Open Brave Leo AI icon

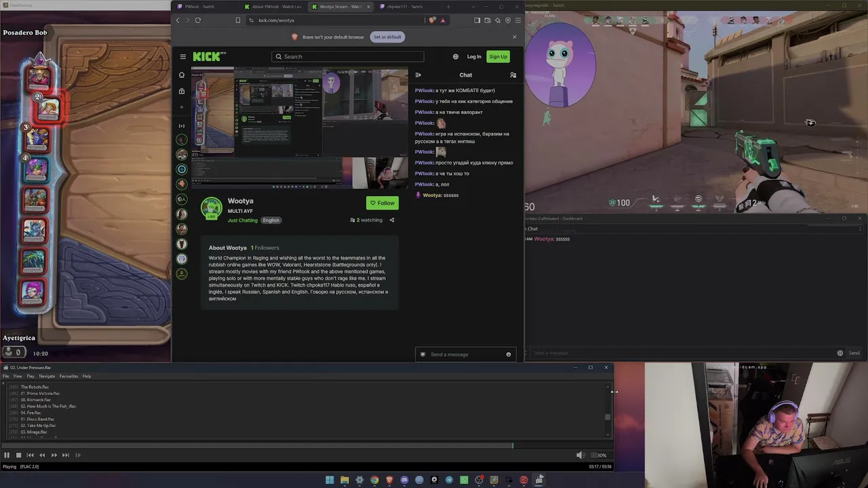498,20
